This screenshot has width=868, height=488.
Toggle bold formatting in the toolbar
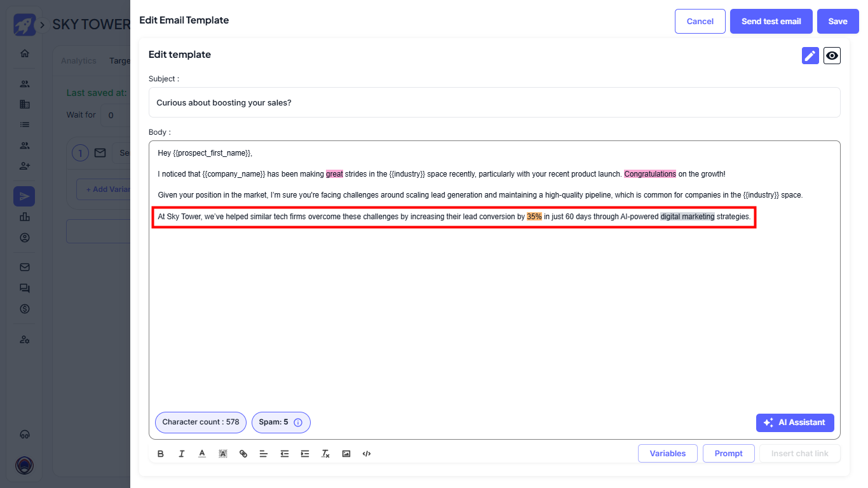coord(161,454)
